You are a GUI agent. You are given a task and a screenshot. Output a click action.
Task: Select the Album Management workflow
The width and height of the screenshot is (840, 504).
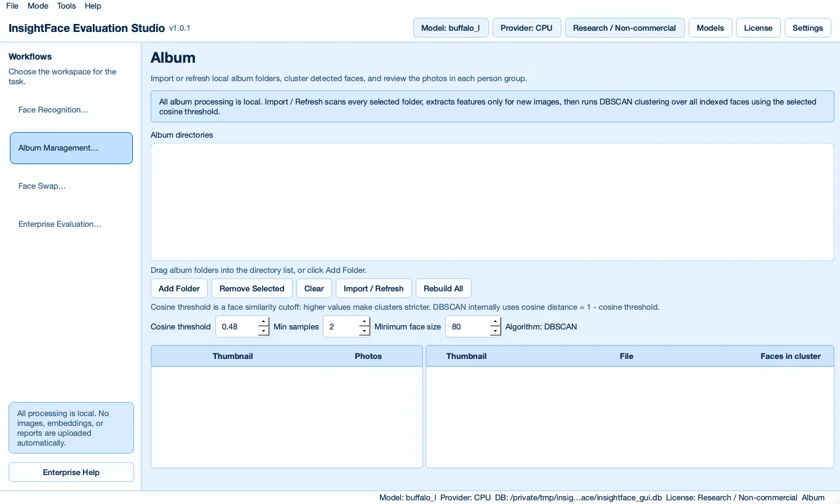[x=71, y=148]
